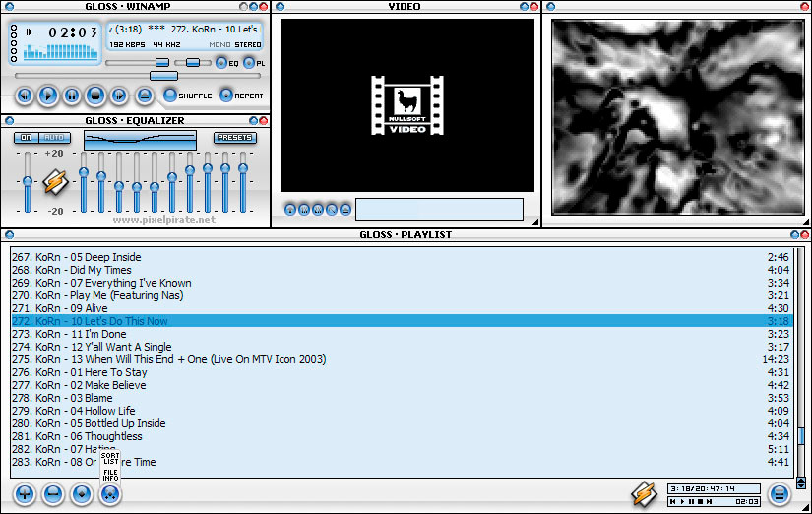Click the playlist Add (plus) button

click(25, 494)
